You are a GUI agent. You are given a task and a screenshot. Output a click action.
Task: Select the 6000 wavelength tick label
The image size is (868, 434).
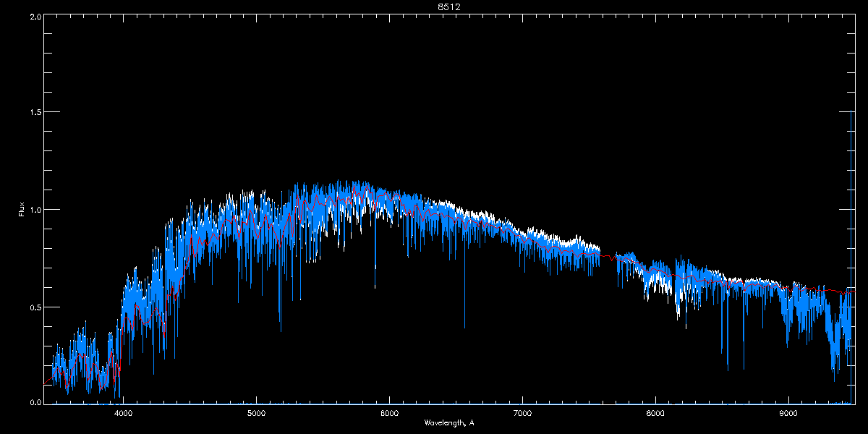pos(389,413)
